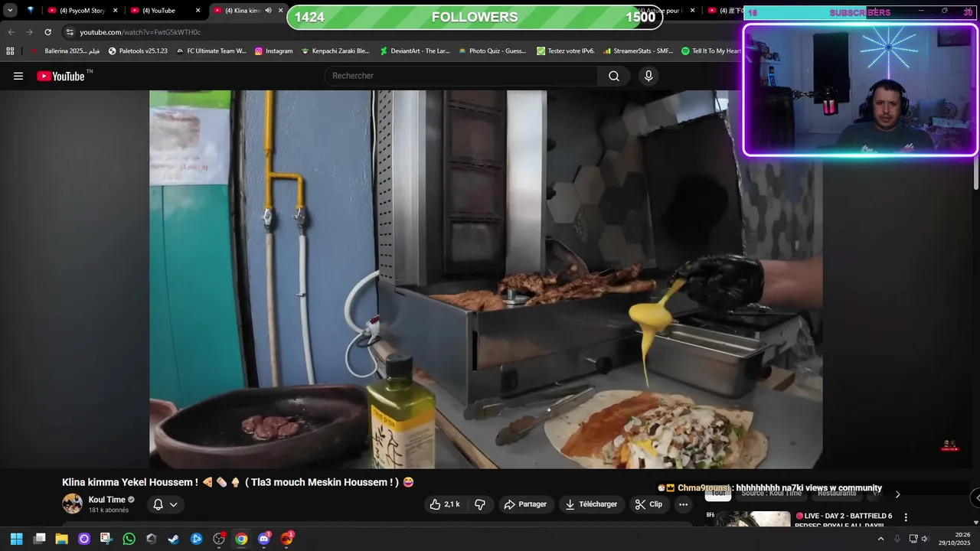Click the 181 k abonnés subscriber count

(109, 510)
